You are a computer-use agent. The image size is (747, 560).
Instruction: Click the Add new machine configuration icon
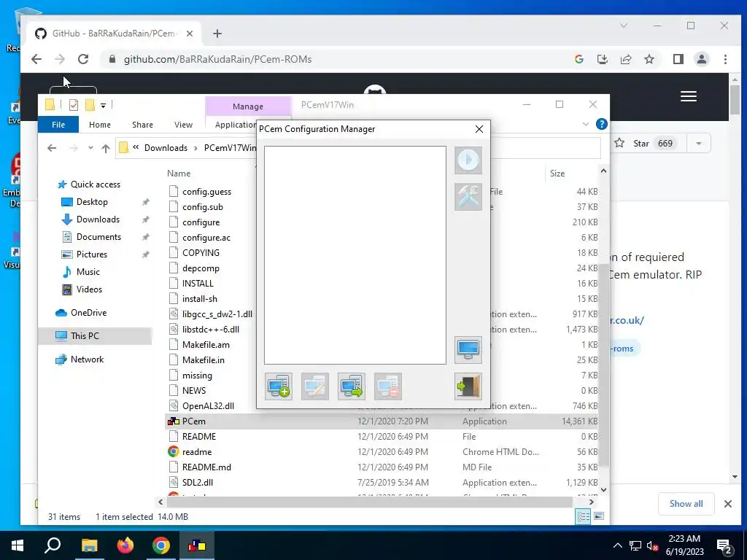click(279, 386)
